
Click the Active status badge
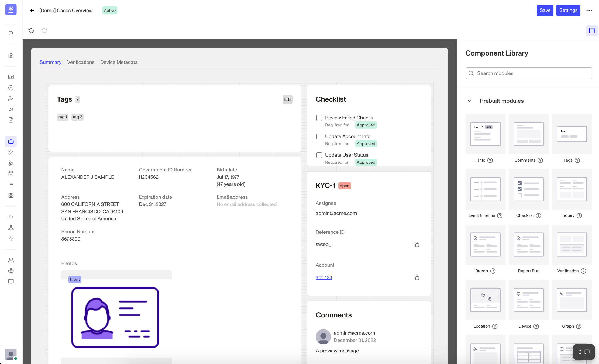(x=110, y=11)
